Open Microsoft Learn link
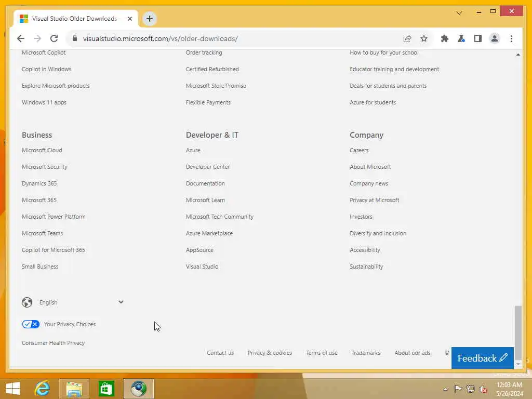The image size is (532, 399). tap(205, 200)
